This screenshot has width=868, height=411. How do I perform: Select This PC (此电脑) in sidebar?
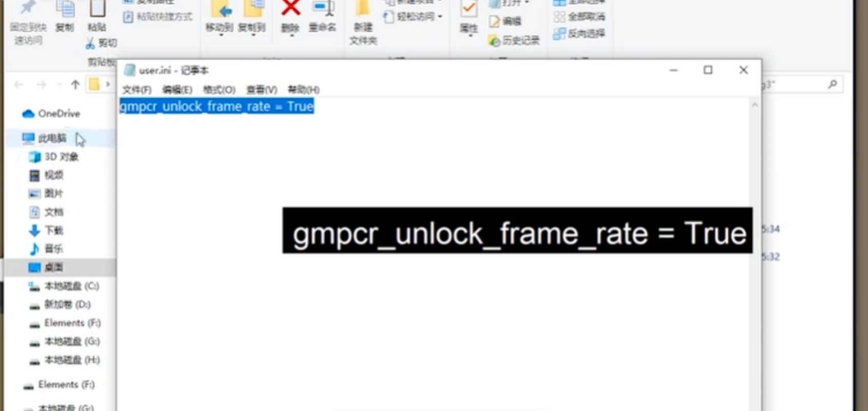point(45,138)
